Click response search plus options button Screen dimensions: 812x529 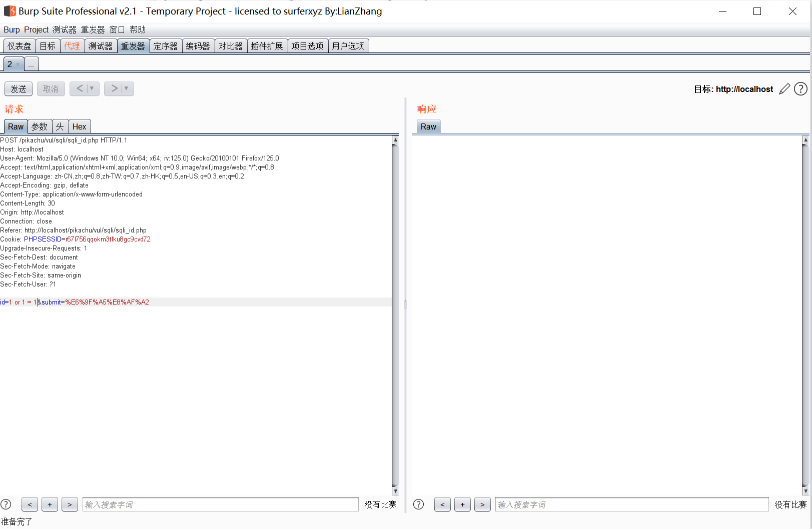(462, 504)
